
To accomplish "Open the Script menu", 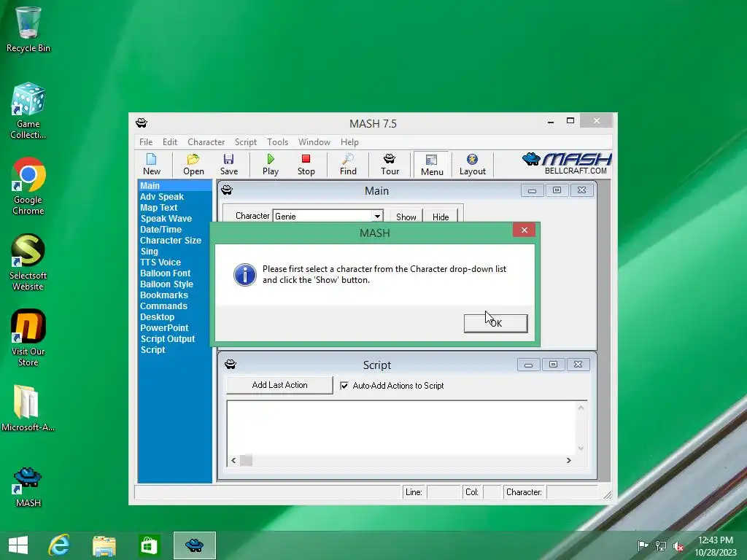I will (245, 142).
